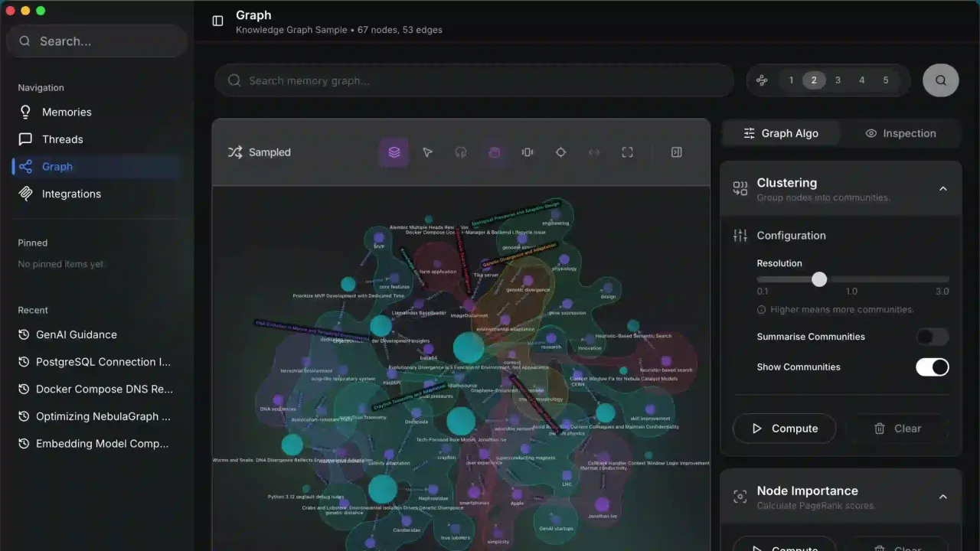Click the history icon beside GenAI Guidance
This screenshot has width=980, height=551.
24,334
